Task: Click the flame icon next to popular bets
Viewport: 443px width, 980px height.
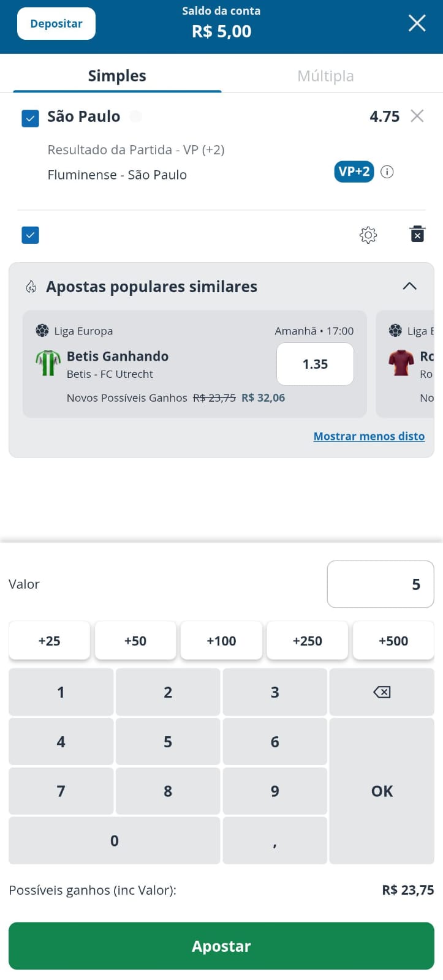Action: 31,286
